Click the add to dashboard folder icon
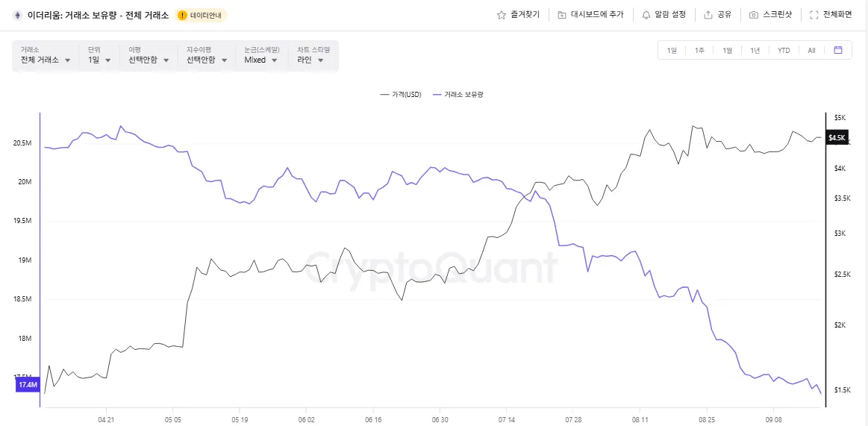The image size is (868, 426). [x=561, y=15]
